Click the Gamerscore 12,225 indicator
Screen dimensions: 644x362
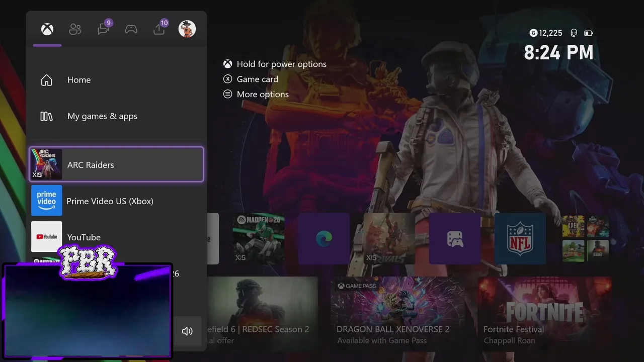coord(546,33)
